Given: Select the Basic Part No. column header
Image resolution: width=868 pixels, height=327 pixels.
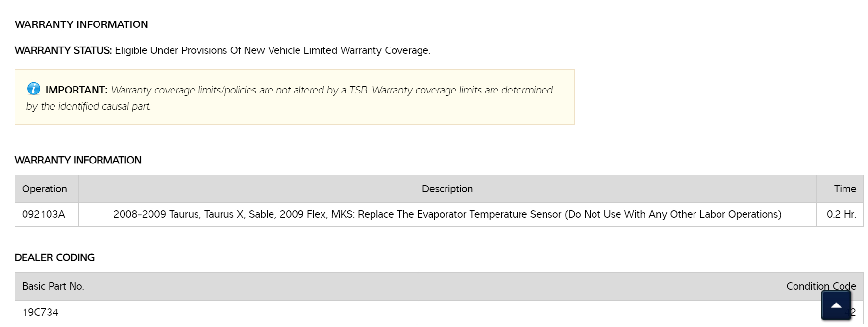Looking at the screenshot, I should point(53,286).
